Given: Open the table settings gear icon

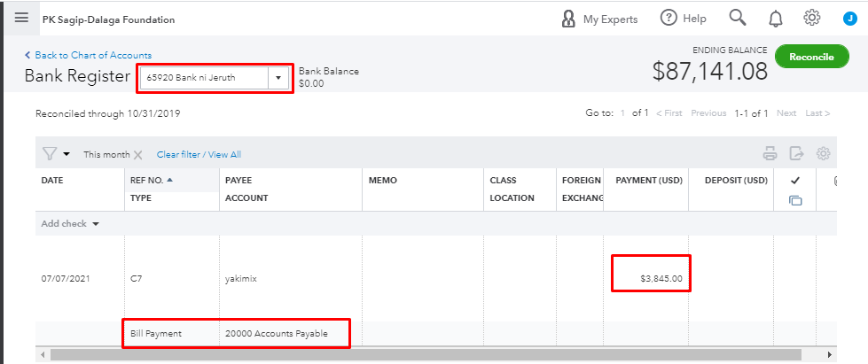Looking at the screenshot, I should 823,154.
